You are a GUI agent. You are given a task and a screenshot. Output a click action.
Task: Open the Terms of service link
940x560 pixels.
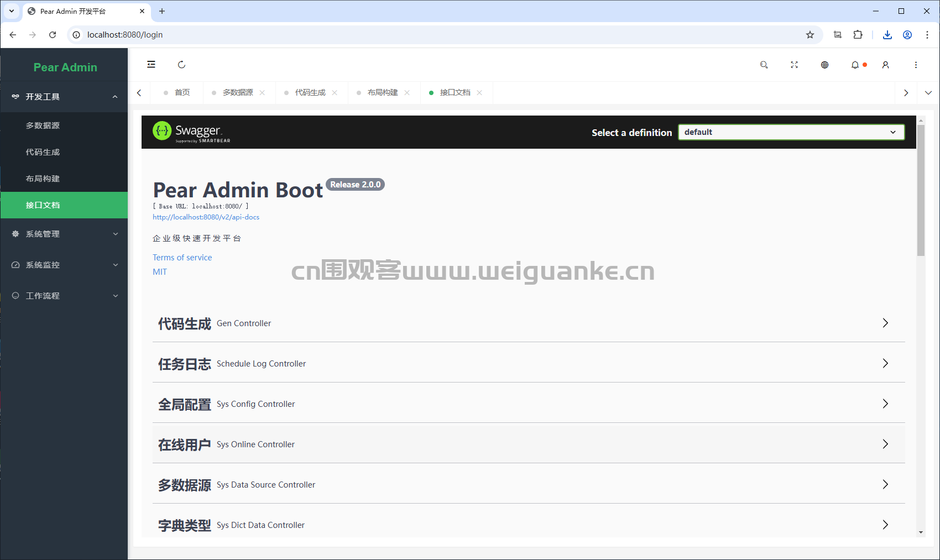pyautogui.click(x=182, y=257)
